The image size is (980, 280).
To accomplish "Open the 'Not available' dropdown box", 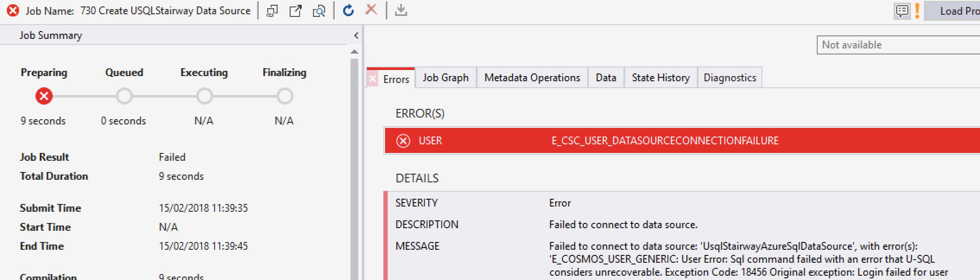I will tap(898, 45).
